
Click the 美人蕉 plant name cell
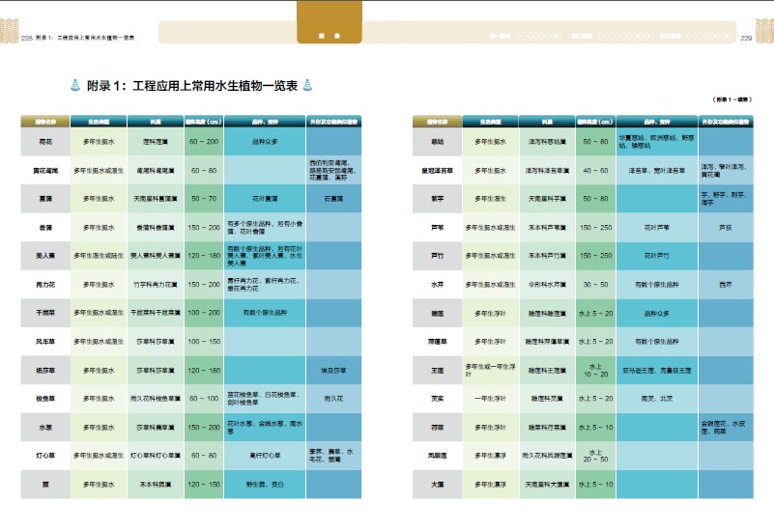point(45,257)
